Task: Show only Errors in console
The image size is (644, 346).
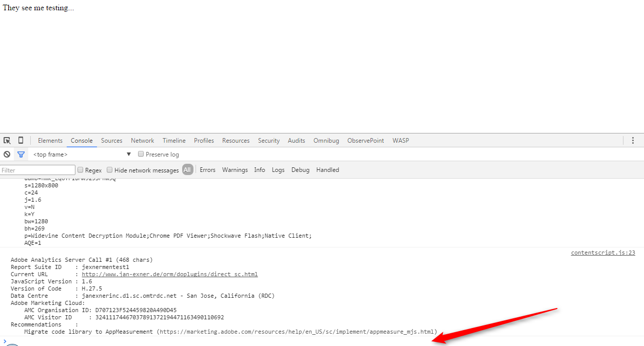Action: 207,170
